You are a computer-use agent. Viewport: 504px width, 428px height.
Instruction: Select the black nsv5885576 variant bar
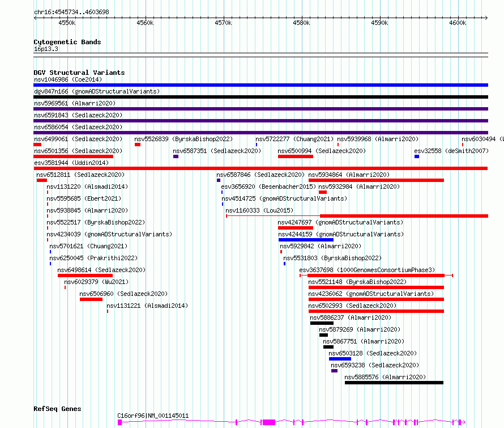click(x=394, y=383)
